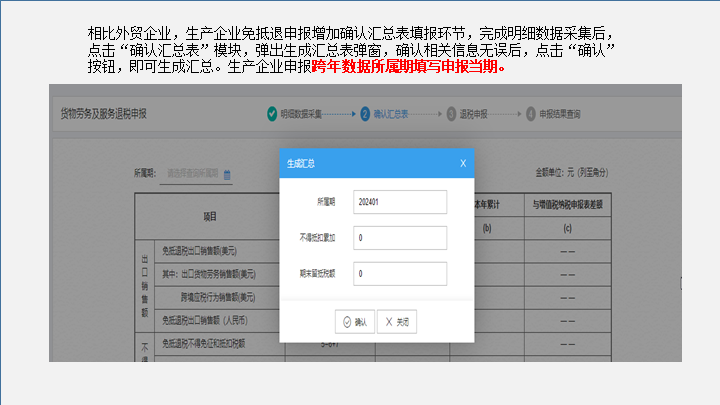Click the 生成汇总 dialog title
The image size is (720, 405).
pos(301,163)
